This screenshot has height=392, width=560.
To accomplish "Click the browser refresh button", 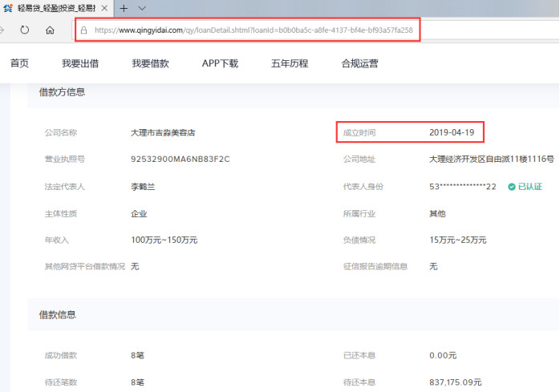I will point(25,30).
